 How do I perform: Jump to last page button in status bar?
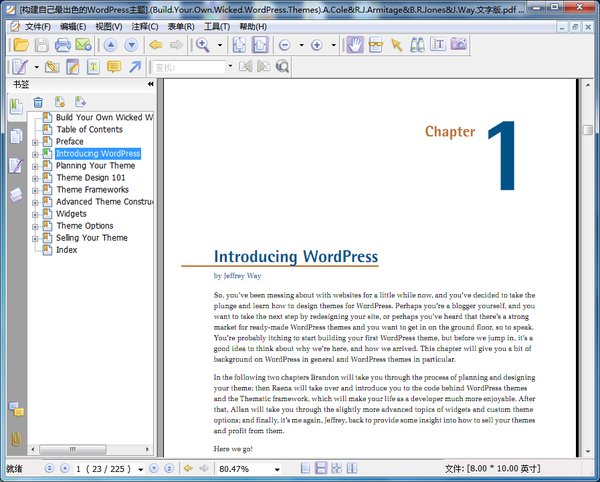tap(169, 468)
